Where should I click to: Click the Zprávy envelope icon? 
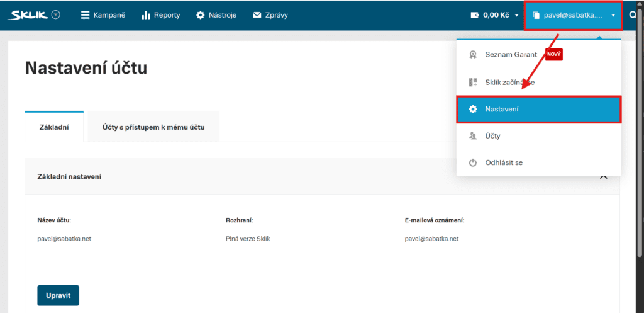click(x=257, y=15)
